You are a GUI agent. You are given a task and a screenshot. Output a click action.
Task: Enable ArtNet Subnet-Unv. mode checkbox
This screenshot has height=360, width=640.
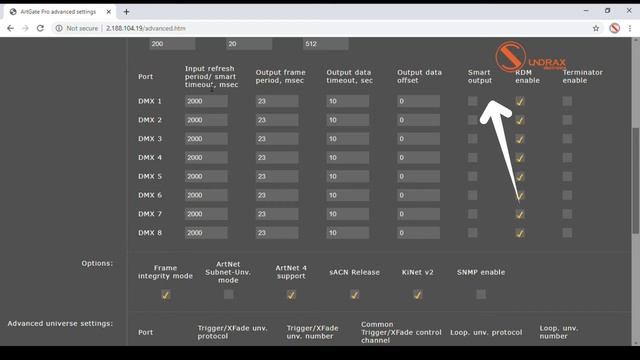(228, 294)
